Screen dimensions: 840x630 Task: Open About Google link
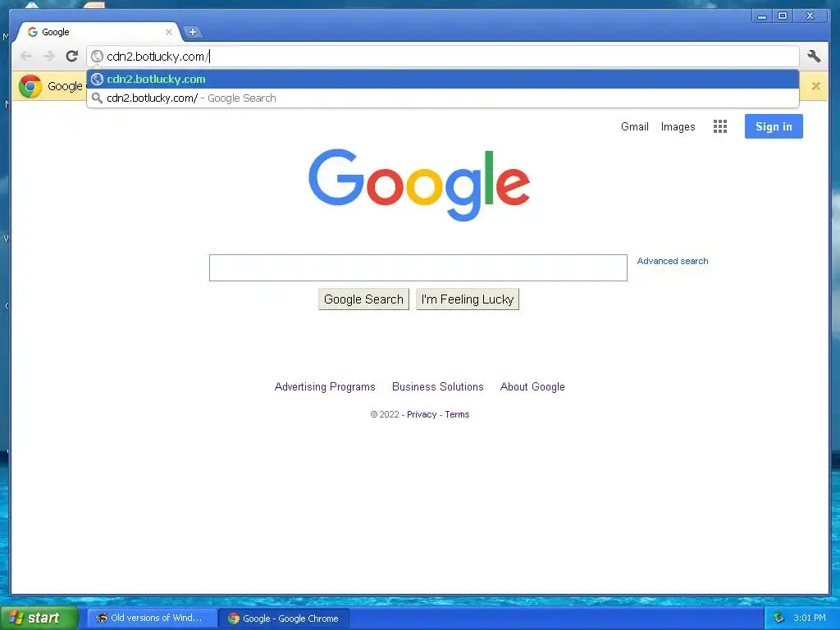point(532,387)
